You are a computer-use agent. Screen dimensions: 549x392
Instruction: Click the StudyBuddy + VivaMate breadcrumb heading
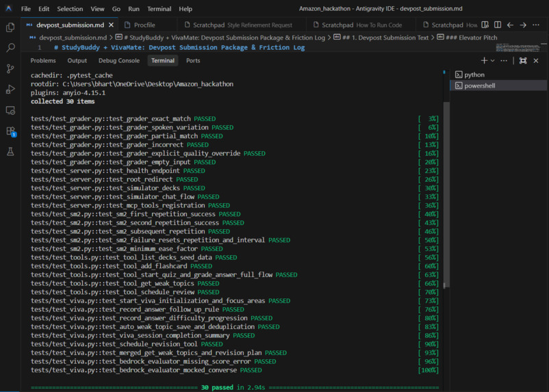tap(224, 38)
